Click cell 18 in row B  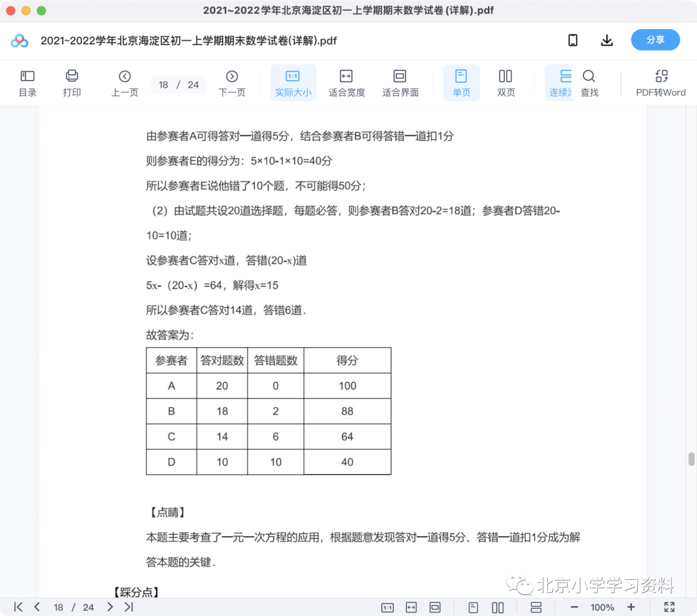[222, 412]
